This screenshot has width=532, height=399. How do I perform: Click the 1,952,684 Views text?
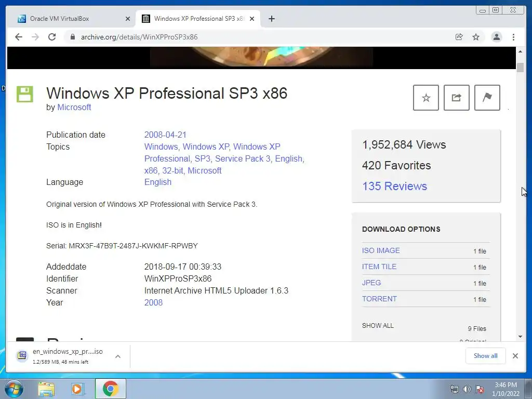[404, 144]
